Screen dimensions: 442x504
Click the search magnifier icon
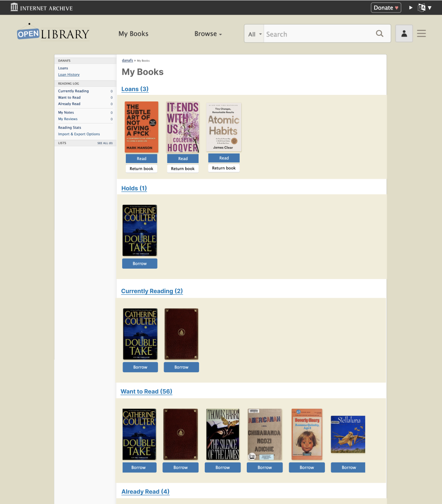379,34
